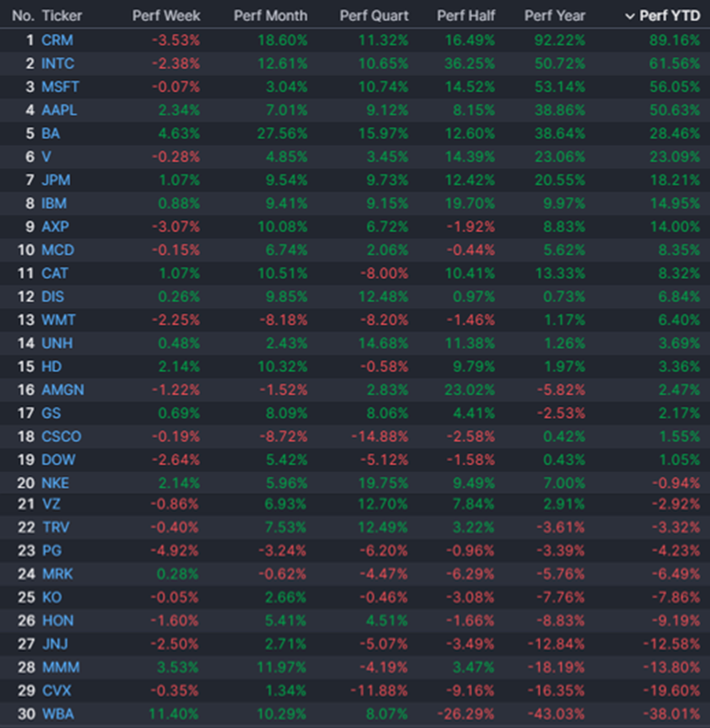The image size is (710, 728).
Task: Sort table by Perf Week header
Action: click(166, 16)
